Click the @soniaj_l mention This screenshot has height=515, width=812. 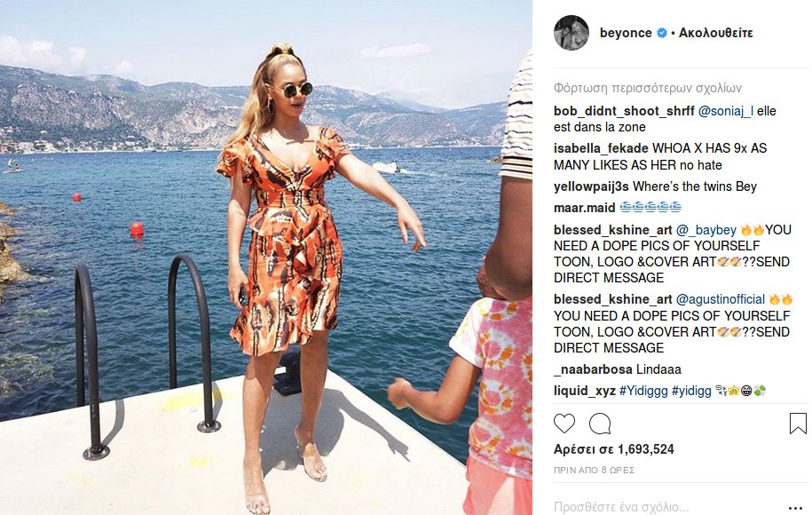coord(726,111)
